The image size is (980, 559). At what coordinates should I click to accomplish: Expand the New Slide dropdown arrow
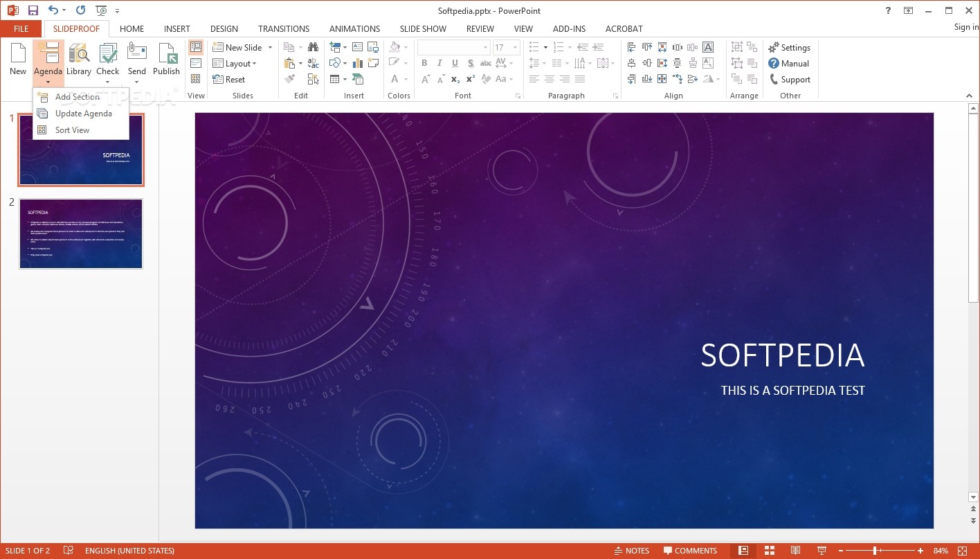(270, 47)
